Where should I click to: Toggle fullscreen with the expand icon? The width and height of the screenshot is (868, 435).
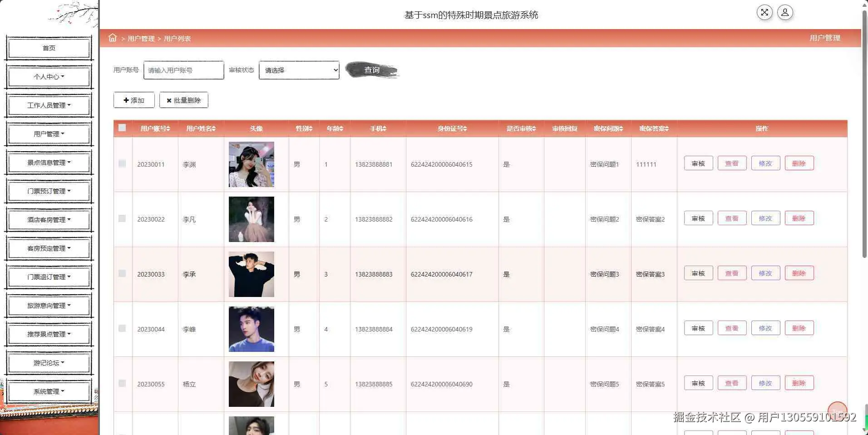click(x=764, y=12)
